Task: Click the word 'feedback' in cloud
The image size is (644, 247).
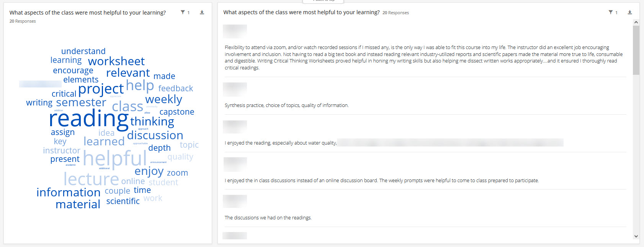Action: coord(176,89)
